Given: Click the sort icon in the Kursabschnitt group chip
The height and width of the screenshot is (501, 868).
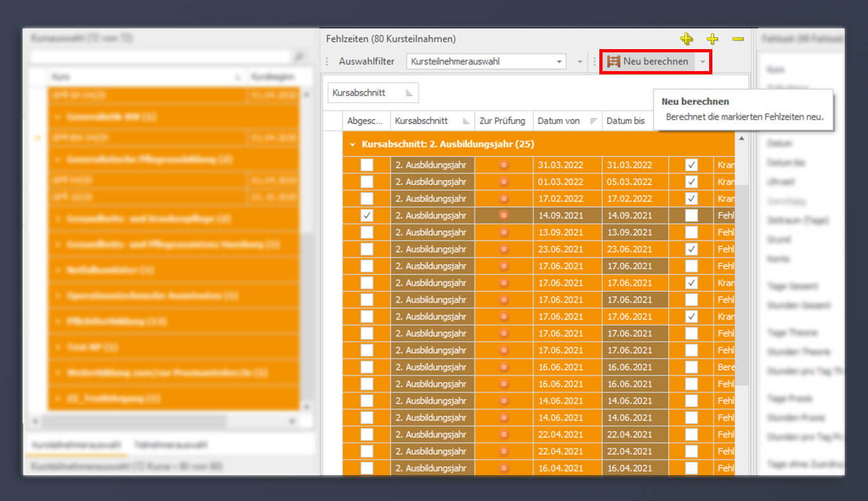Looking at the screenshot, I should coord(409,93).
